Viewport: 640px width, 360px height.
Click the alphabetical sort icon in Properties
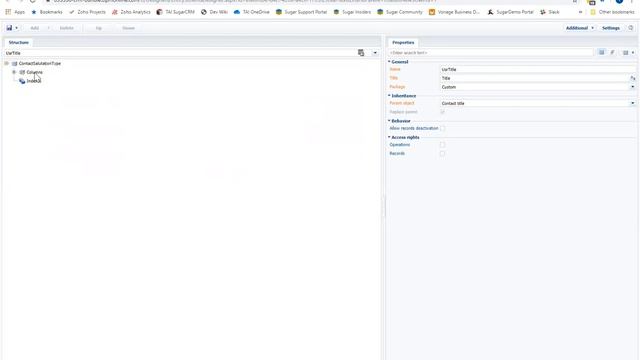click(612, 52)
